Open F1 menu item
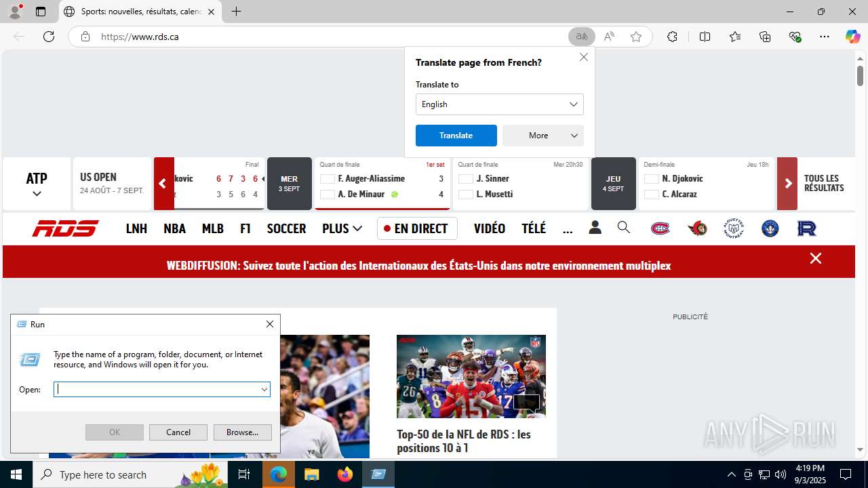 click(245, 228)
